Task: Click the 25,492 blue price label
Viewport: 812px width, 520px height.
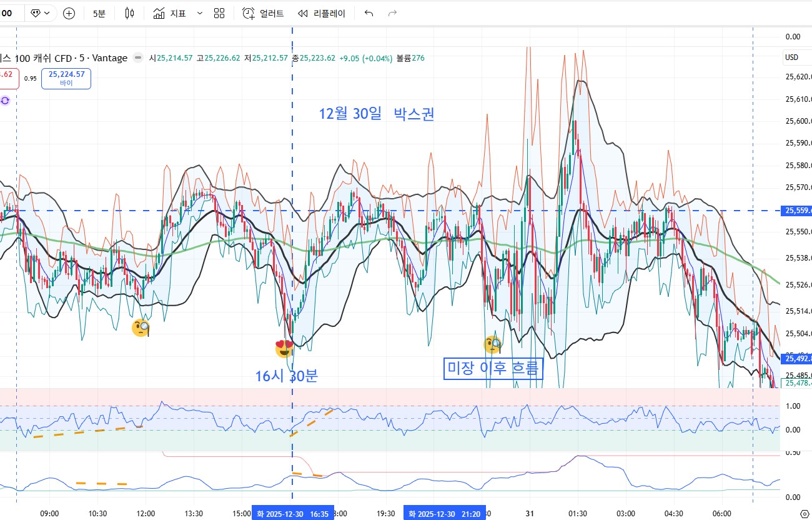Action: click(796, 359)
